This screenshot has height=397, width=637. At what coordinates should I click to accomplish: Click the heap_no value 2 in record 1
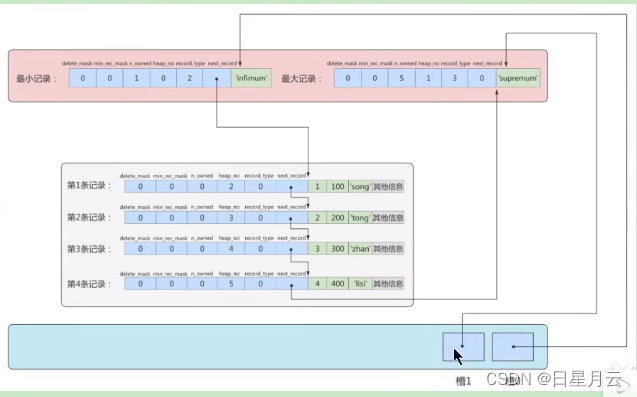tap(231, 187)
